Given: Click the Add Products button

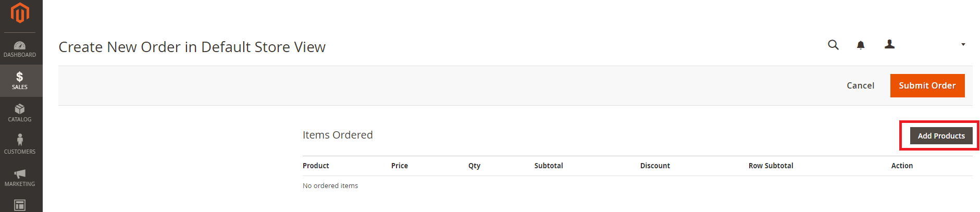Looking at the screenshot, I should [x=941, y=136].
